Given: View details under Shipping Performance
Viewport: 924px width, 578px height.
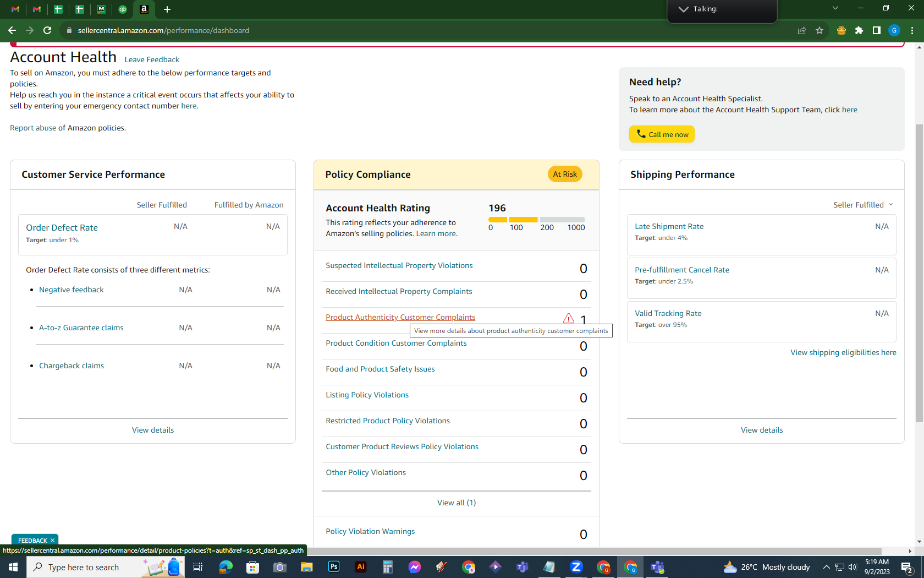Looking at the screenshot, I should (x=762, y=430).
